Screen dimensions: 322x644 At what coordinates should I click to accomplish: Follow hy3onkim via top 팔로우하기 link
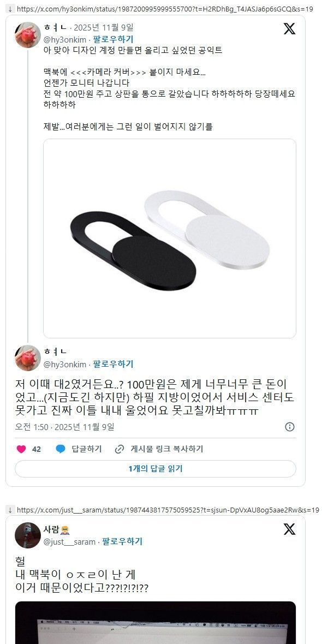[x=113, y=39]
